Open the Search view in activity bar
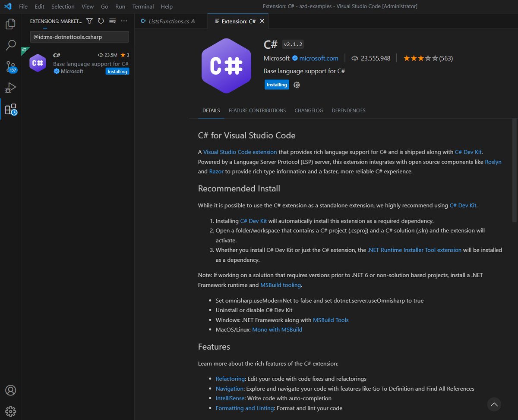Screen dimensions: 518x420 coord(10,45)
